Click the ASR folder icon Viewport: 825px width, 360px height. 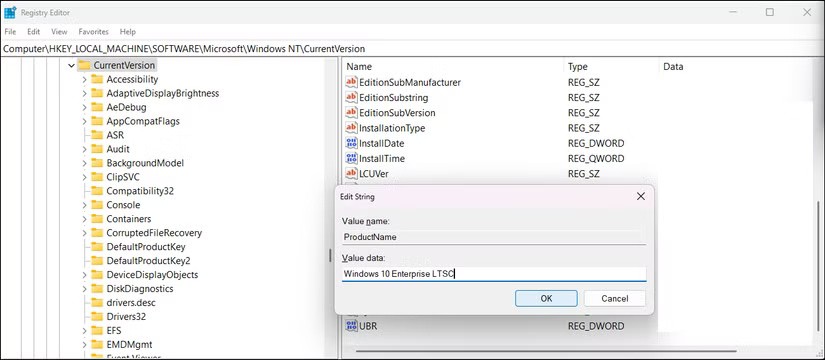[x=97, y=135]
